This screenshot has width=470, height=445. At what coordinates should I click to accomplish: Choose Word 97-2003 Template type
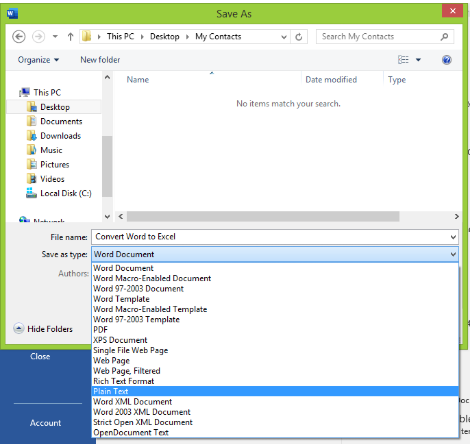(275, 320)
